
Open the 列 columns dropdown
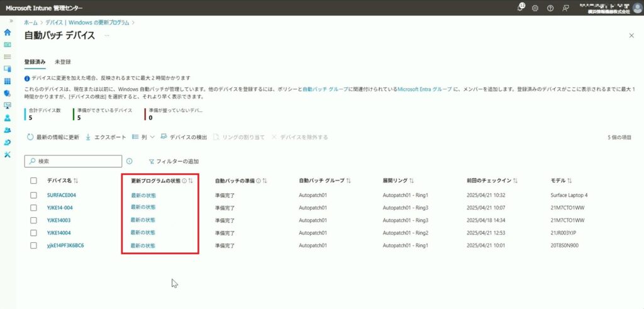[143, 137]
